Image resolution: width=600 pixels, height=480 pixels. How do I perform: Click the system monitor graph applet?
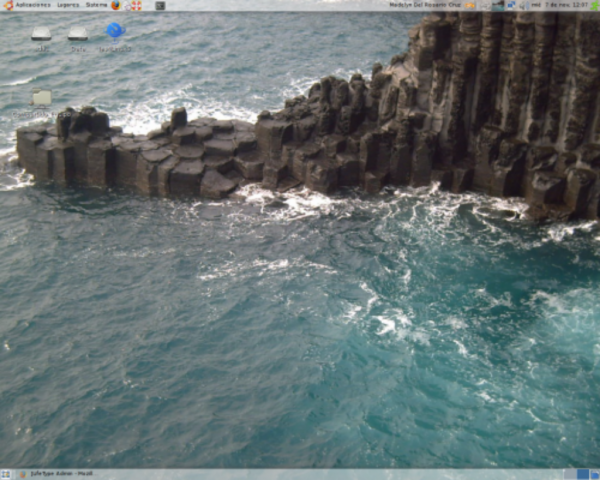click(x=498, y=5)
